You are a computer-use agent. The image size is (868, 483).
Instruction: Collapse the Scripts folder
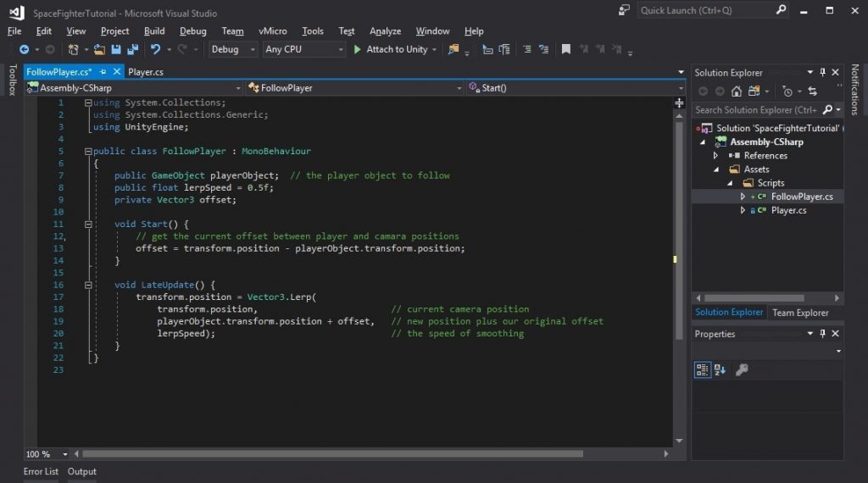pos(730,183)
